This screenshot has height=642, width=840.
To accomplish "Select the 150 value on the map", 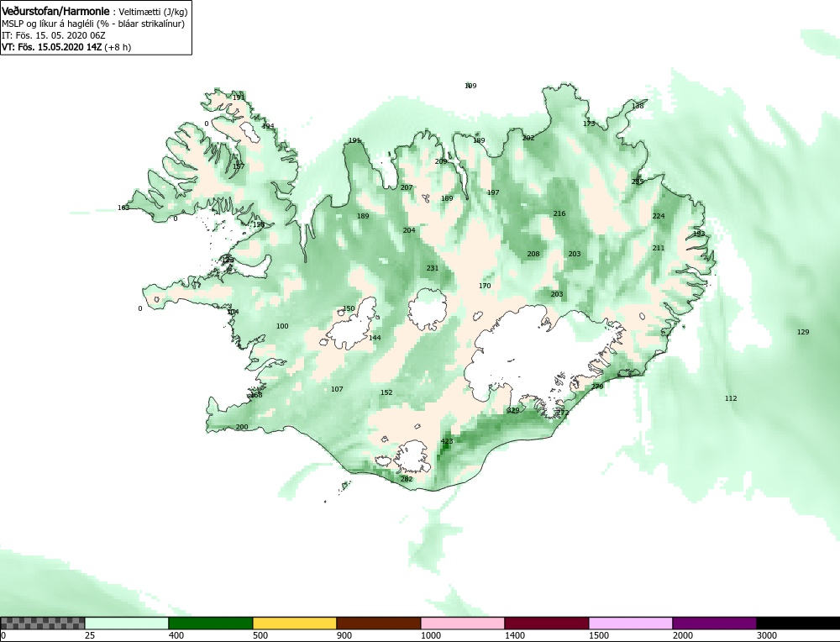I will 349,308.
